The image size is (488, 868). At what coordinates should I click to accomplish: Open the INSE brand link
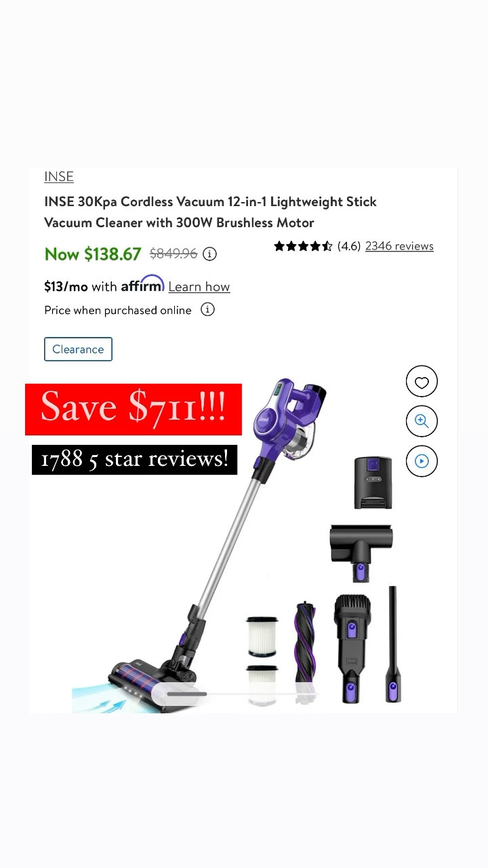[x=59, y=176]
